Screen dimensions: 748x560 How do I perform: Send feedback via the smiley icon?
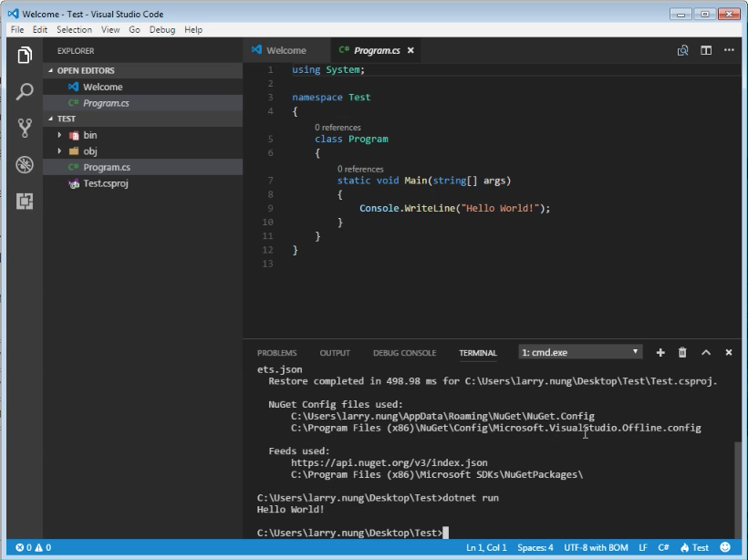pos(725,547)
